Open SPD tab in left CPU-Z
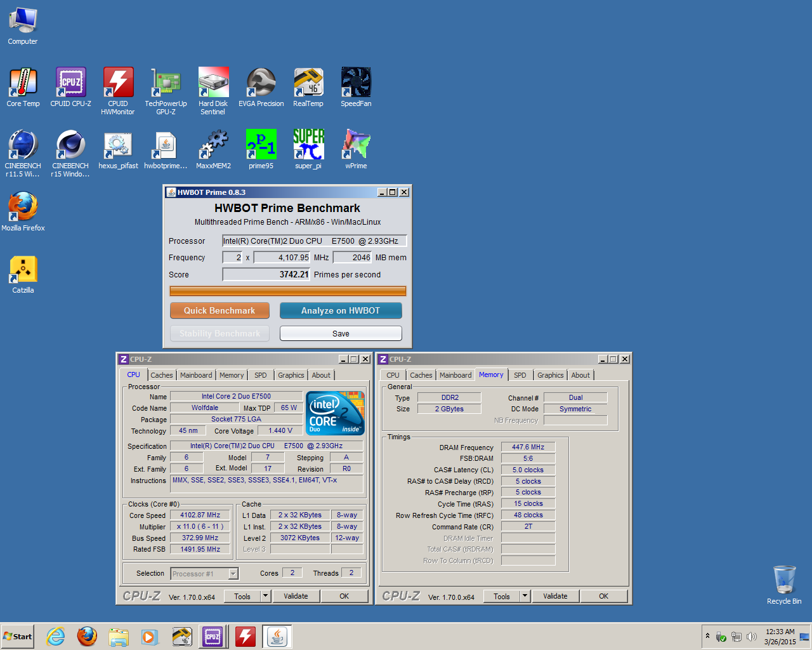This screenshot has height=650, width=812. point(261,375)
